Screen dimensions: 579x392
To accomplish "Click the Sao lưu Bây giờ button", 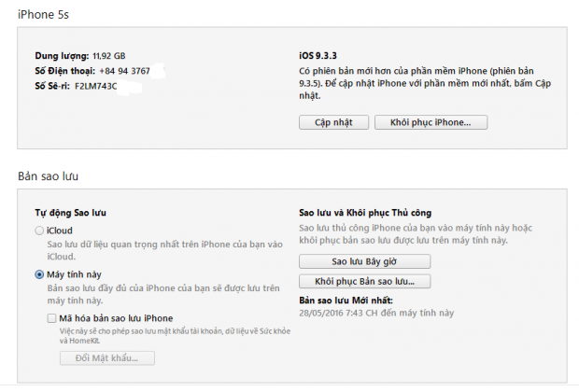I will tap(364, 261).
